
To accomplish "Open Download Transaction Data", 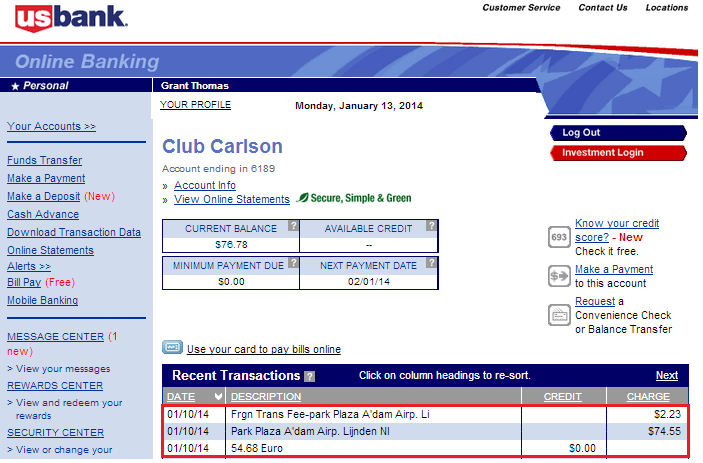I will click(74, 232).
